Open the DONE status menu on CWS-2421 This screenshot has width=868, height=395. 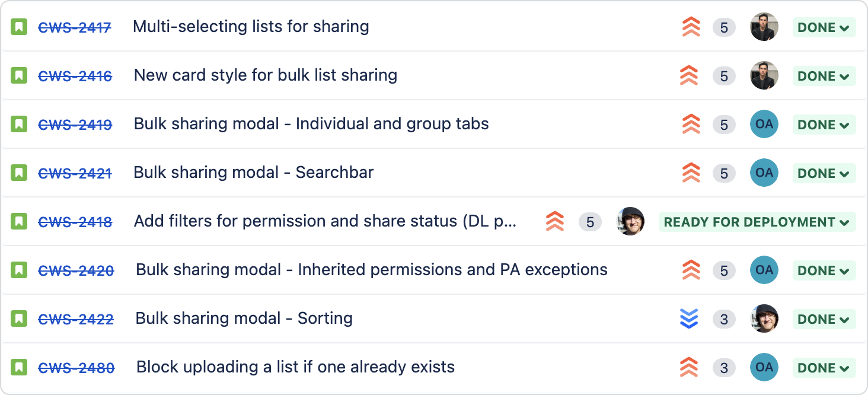(824, 173)
